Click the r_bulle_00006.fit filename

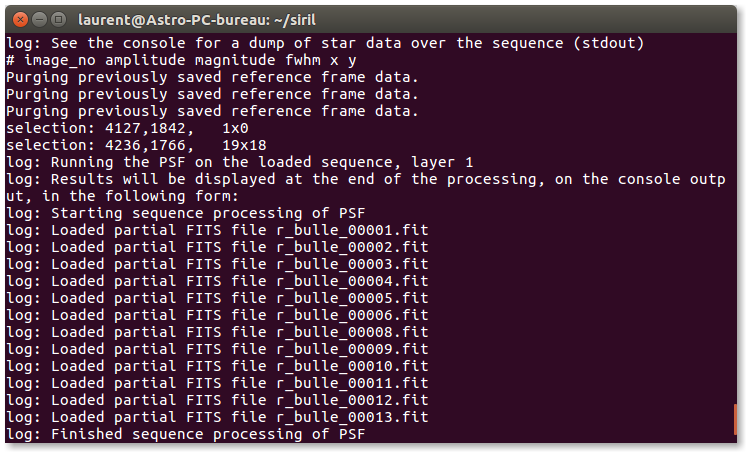[352, 314]
